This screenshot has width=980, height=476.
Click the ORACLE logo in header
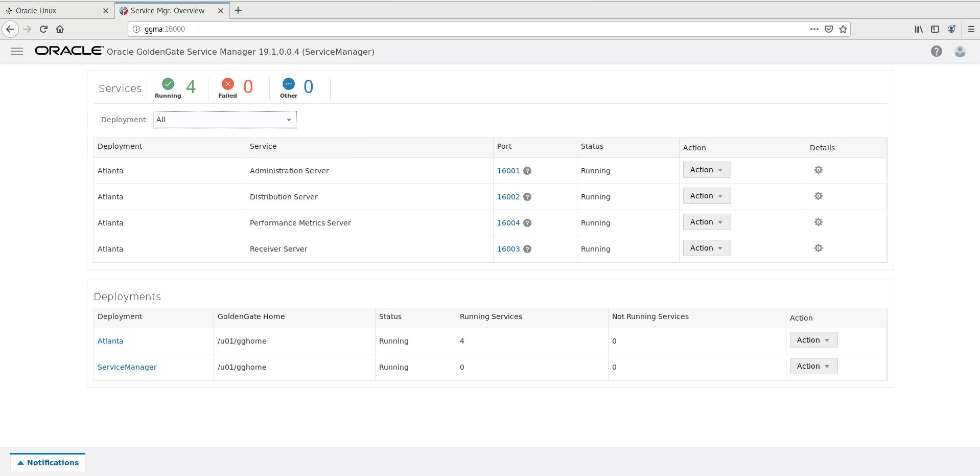coord(69,50)
